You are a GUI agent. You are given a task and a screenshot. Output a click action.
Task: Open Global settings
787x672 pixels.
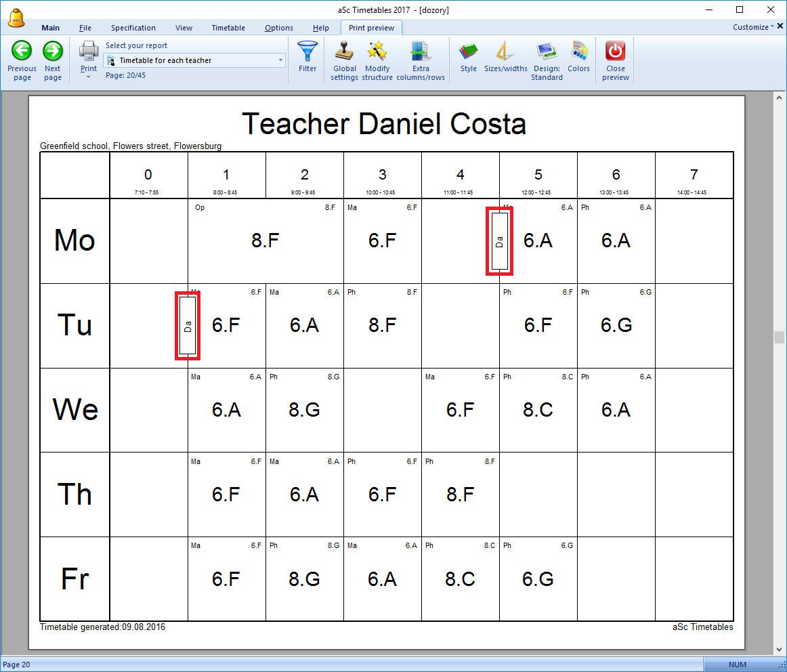344,51
